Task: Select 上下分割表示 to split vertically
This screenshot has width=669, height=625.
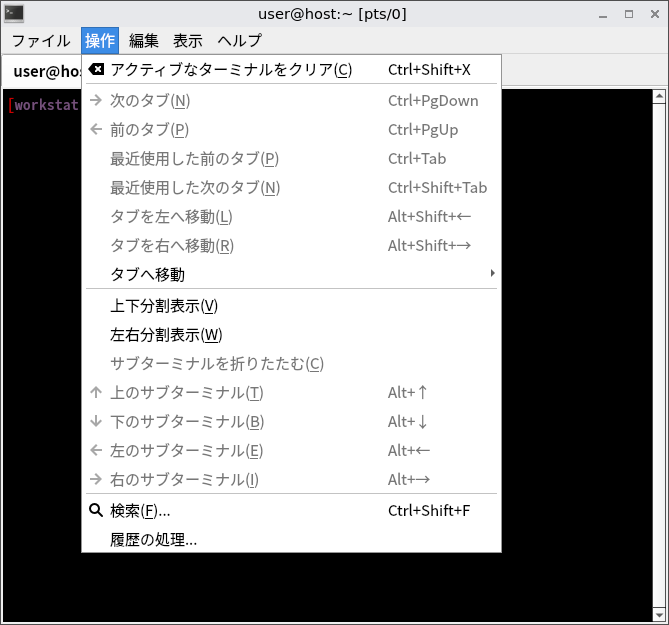Action: [164, 306]
